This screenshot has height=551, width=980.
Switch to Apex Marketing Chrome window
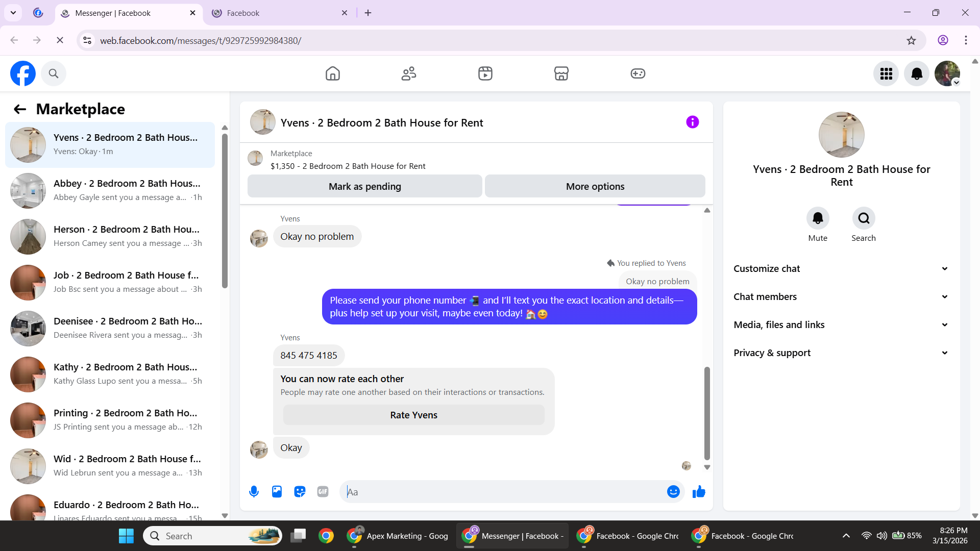tap(398, 536)
